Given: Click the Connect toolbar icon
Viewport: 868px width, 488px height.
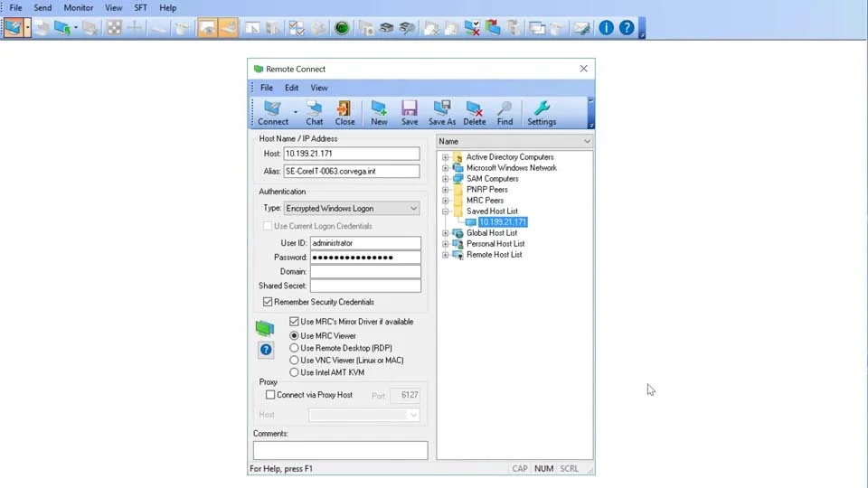Looking at the screenshot, I should click(271, 113).
